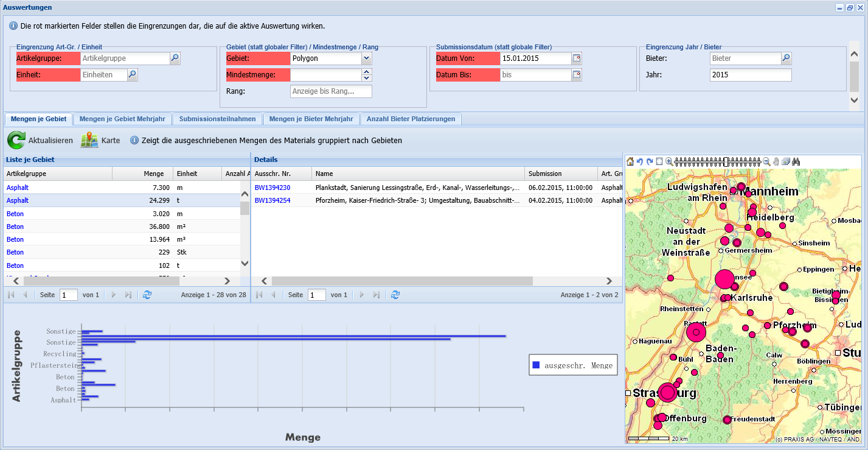
Task: Increase Mindestmenge with the spinner up arrow
Action: pyautogui.click(x=366, y=72)
